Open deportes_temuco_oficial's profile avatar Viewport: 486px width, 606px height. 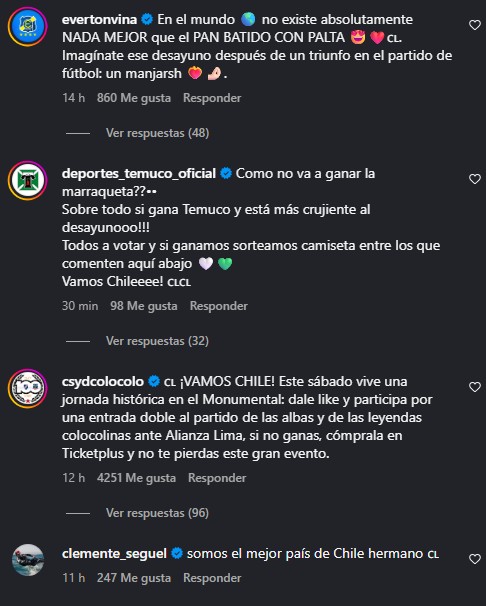point(27,180)
